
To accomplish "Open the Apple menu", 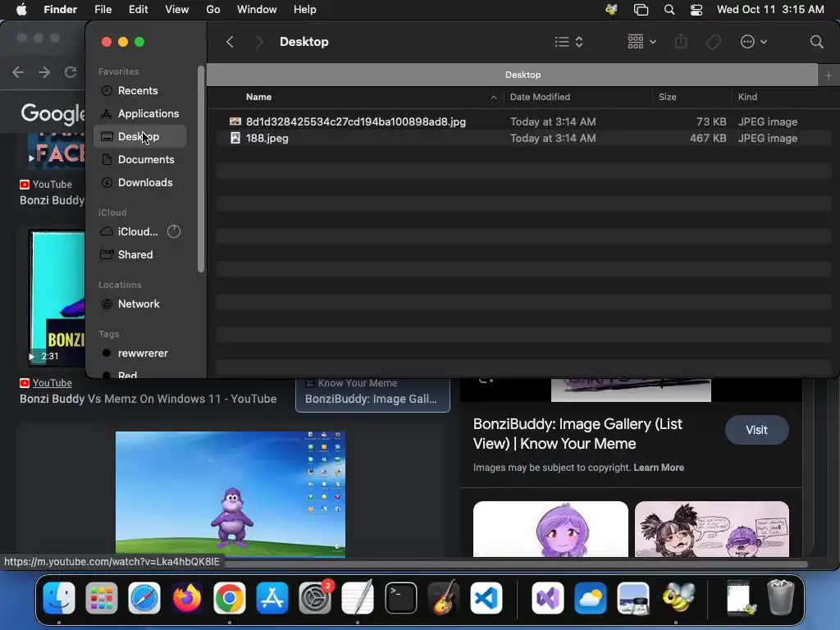I will 21,10.
